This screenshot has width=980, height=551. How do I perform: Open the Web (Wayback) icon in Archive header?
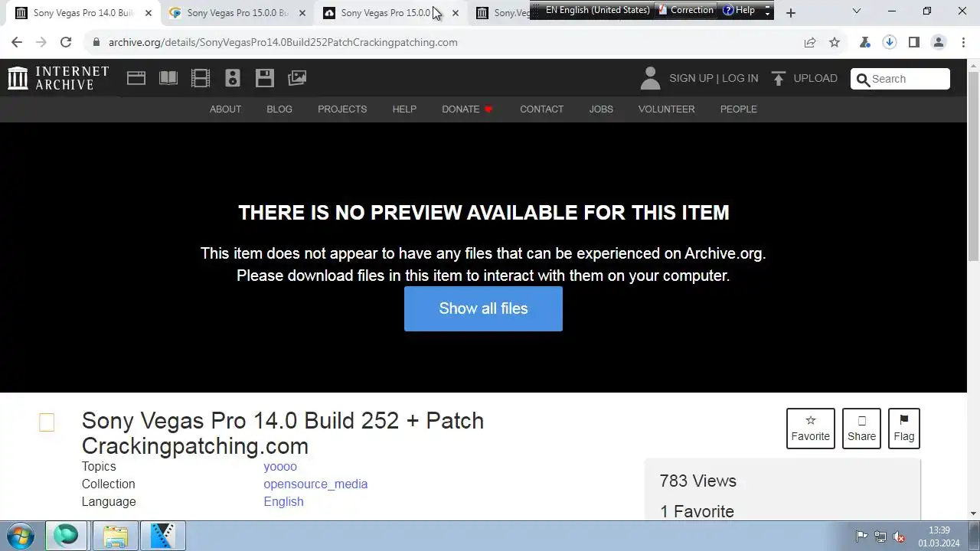[136, 78]
